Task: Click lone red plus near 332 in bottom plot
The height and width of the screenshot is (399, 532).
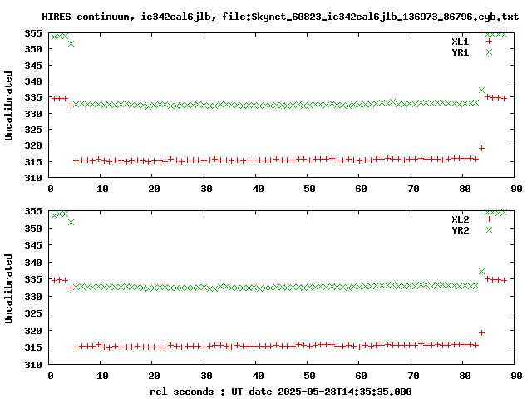Action: coord(71,288)
